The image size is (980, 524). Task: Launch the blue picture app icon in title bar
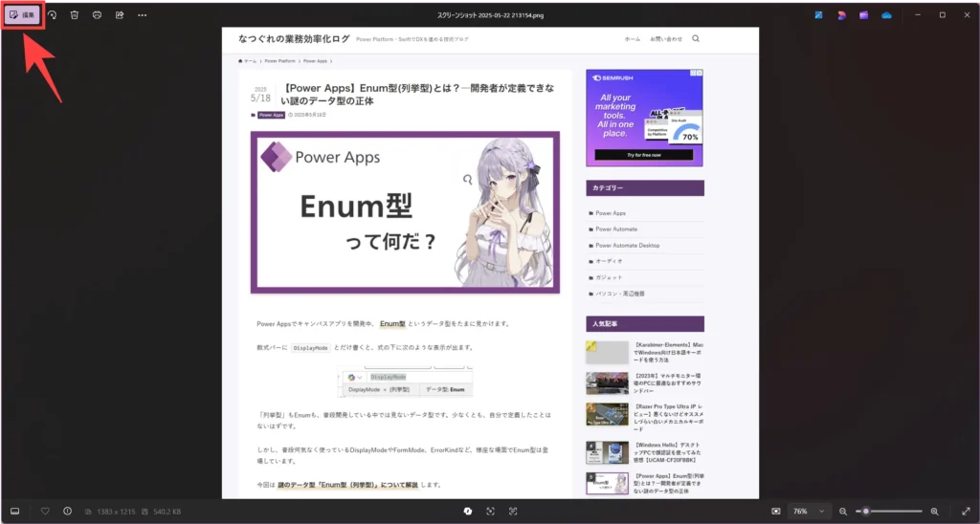point(819,15)
